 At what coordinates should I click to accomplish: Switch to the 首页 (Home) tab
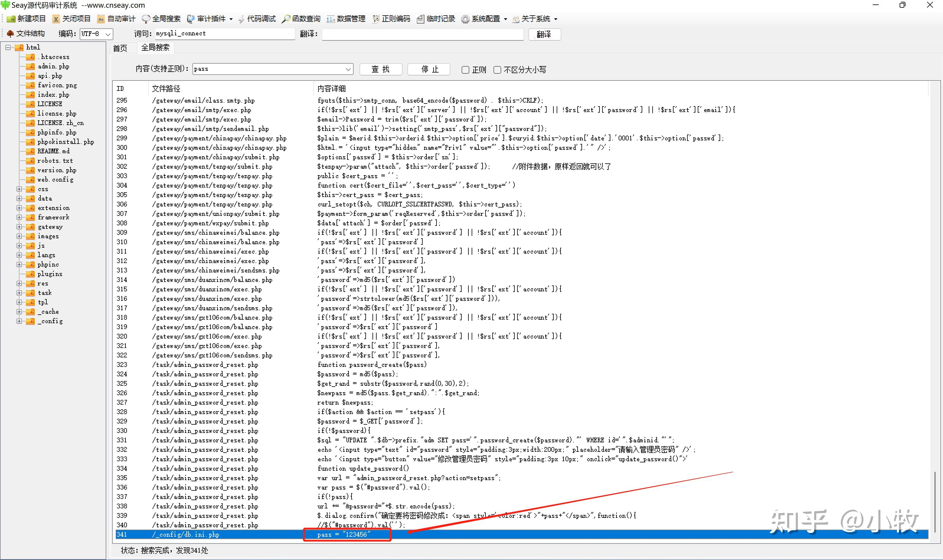120,48
